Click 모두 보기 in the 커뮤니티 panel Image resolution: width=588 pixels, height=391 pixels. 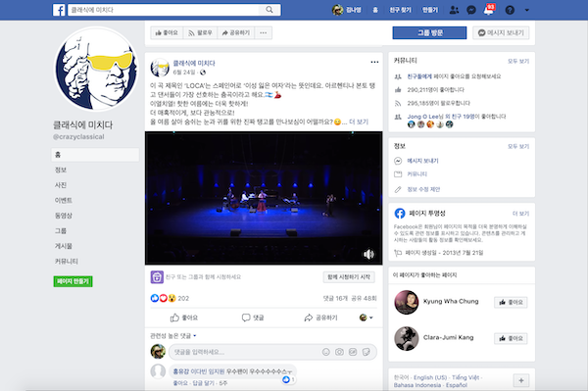[518, 61]
